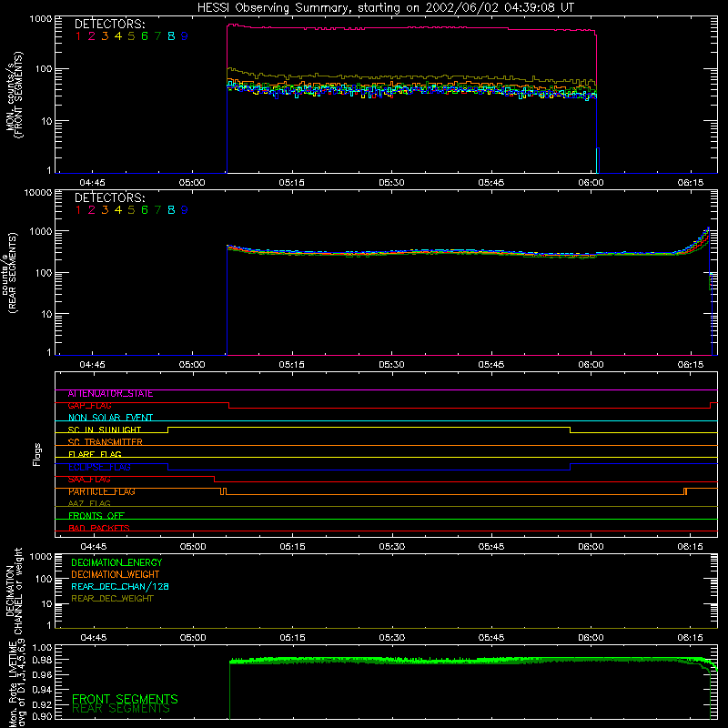Viewport: 728px width, 728px height.
Task: Click the 05:30 time label under the flags panel
Action: pyautogui.click(x=392, y=547)
